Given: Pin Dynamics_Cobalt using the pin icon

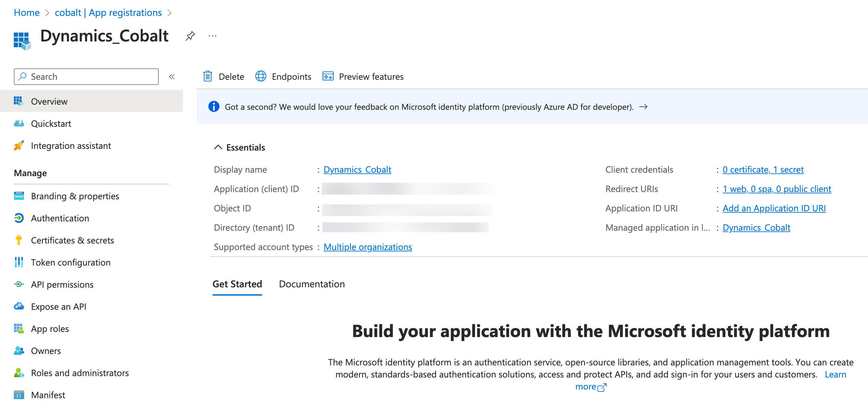Looking at the screenshot, I should 190,36.
